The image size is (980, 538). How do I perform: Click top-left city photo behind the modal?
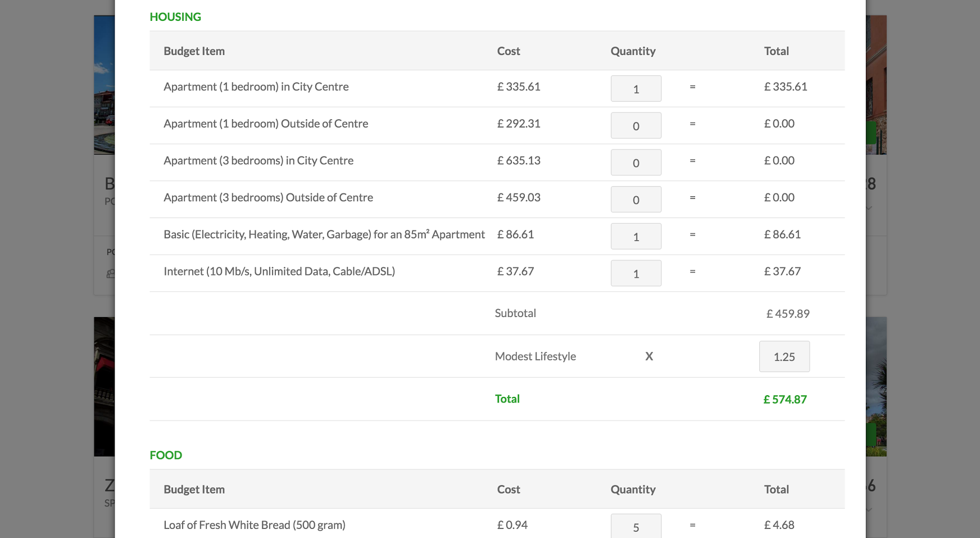pyautogui.click(x=104, y=84)
